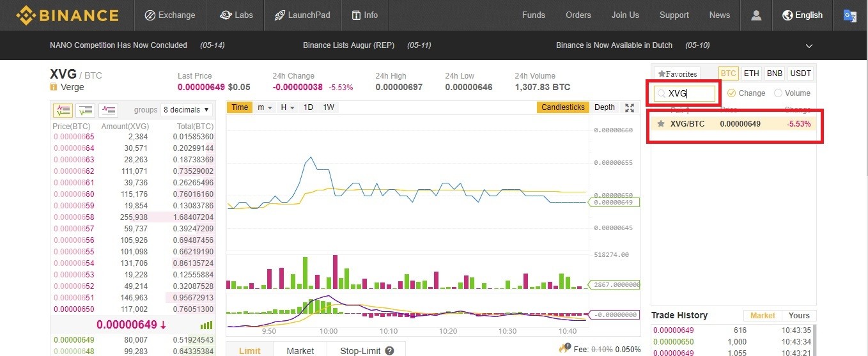The width and height of the screenshot is (868, 356).
Task: Click the Binance logo
Action: coord(67,15)
